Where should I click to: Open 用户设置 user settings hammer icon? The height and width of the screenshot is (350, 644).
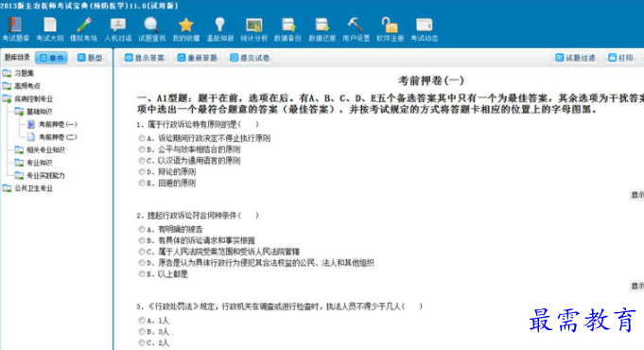(x=357, y=29)
